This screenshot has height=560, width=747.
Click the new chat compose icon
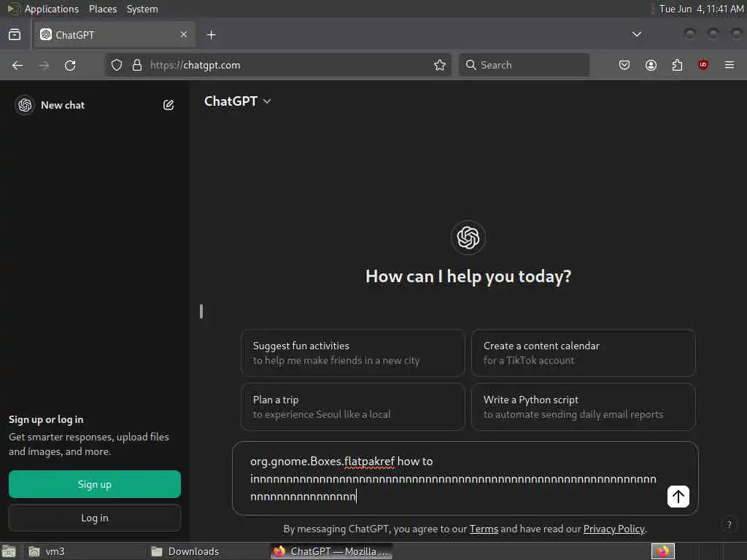[x=169, y=105]
